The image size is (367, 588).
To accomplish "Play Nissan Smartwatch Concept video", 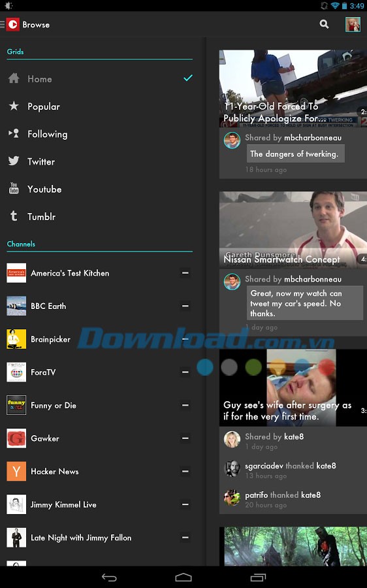I will click(293, 230).
